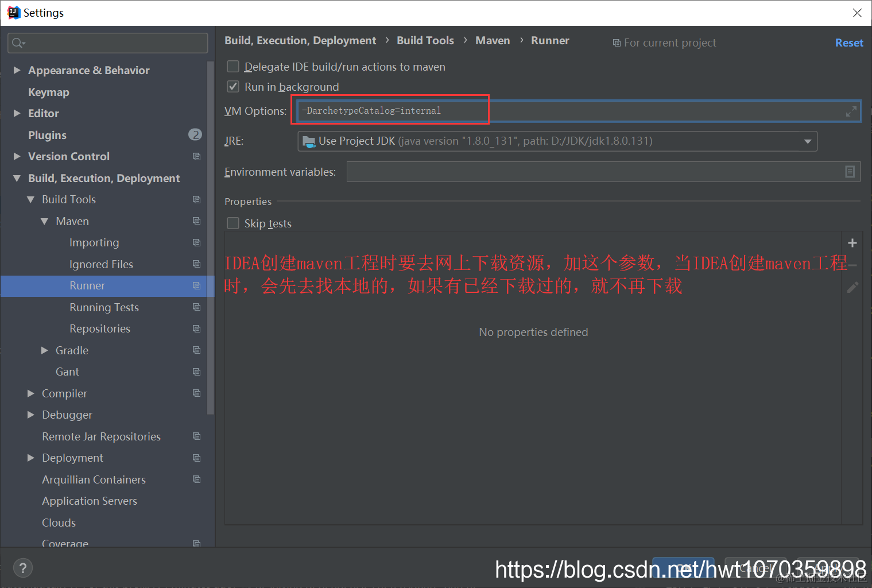Click the project-level icon next to Remote Jar Repositories
The image size is (872, 588).
pyautogui.click(x=196, y=436)
